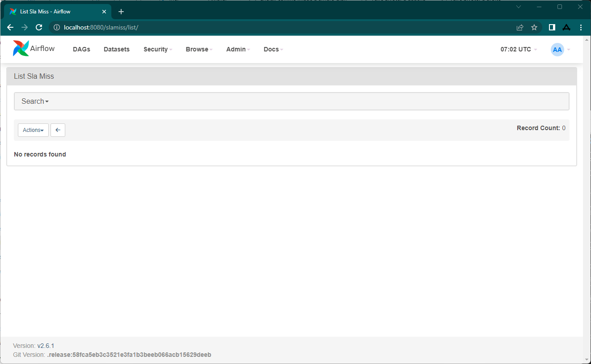591x364 pixels.
Task: Click the back arrow button beside Actions
Action: (x=58, y=130)
